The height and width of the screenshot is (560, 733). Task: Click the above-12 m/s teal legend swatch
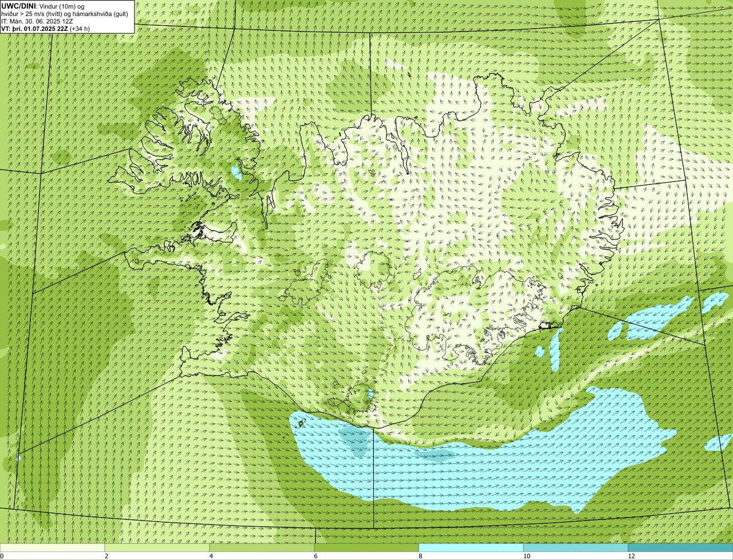pyautogui.click(x=680, y=547)
